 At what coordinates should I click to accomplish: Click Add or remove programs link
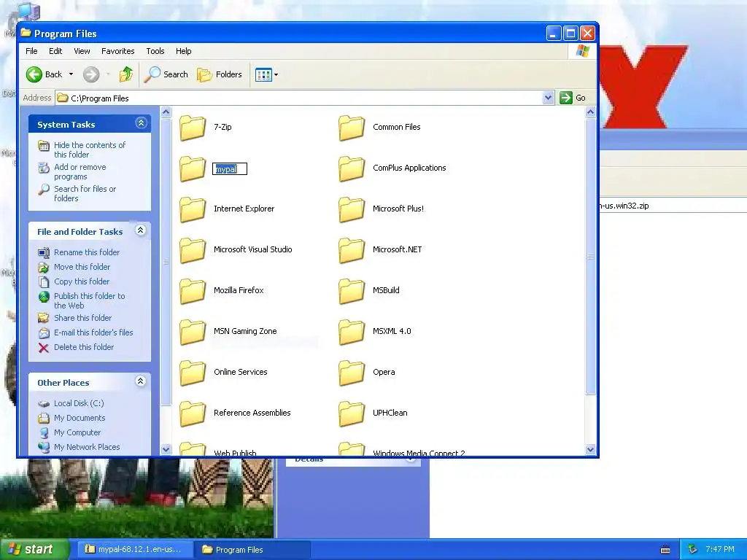point(80,171)
